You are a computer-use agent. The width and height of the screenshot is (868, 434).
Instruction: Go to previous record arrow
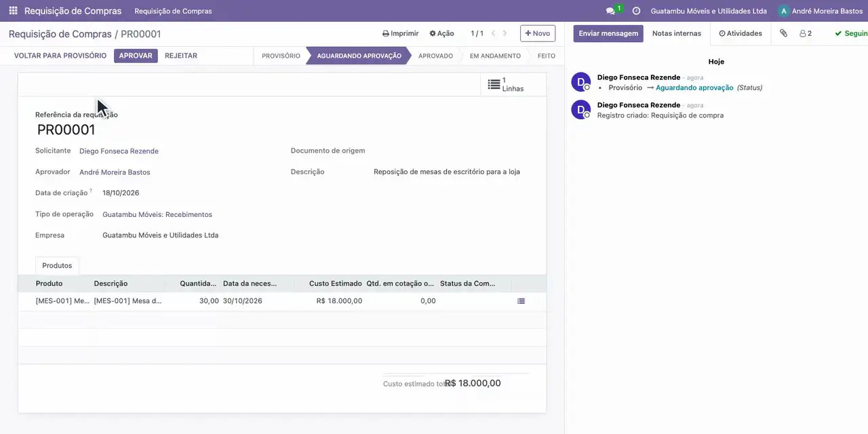click(x=493, y=33)
